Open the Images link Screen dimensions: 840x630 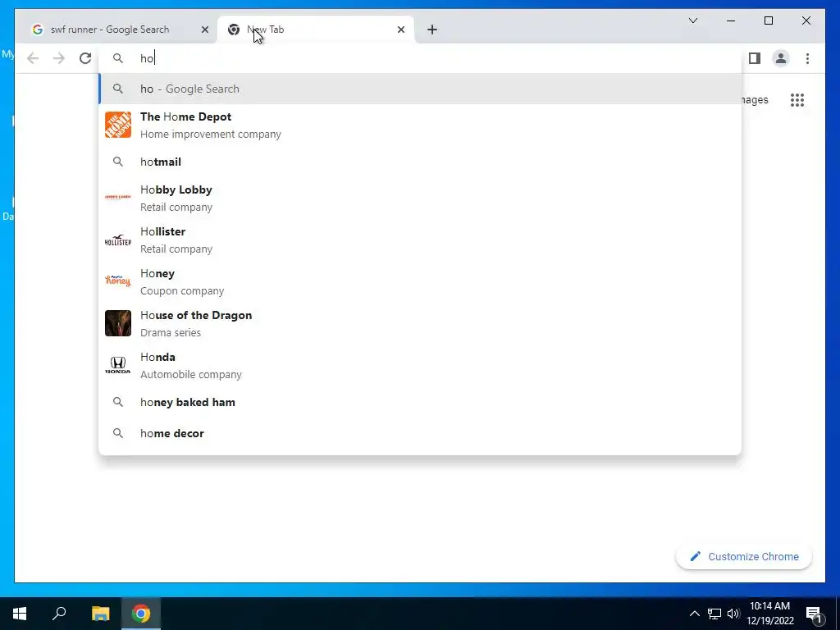(755, 100)
